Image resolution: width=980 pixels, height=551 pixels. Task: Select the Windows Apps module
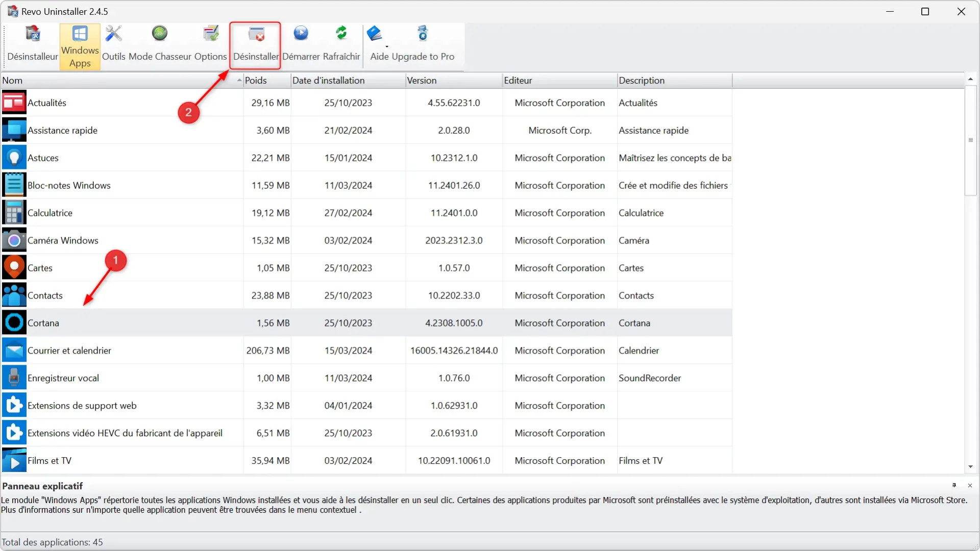[x=80, y=46]
